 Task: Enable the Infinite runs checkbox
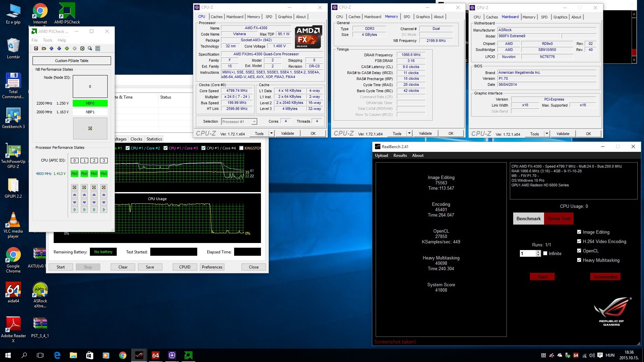(545, 253)
